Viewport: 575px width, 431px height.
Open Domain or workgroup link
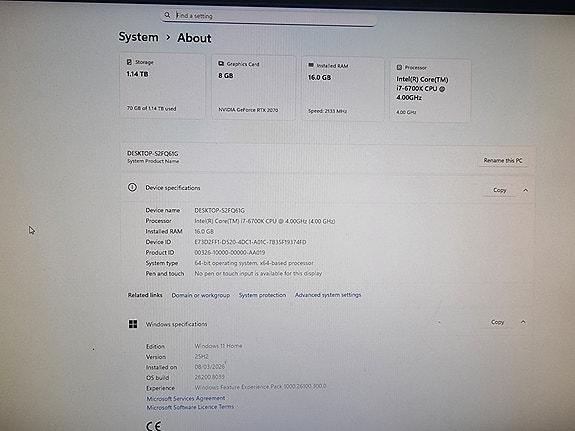(x=201, y=295)
